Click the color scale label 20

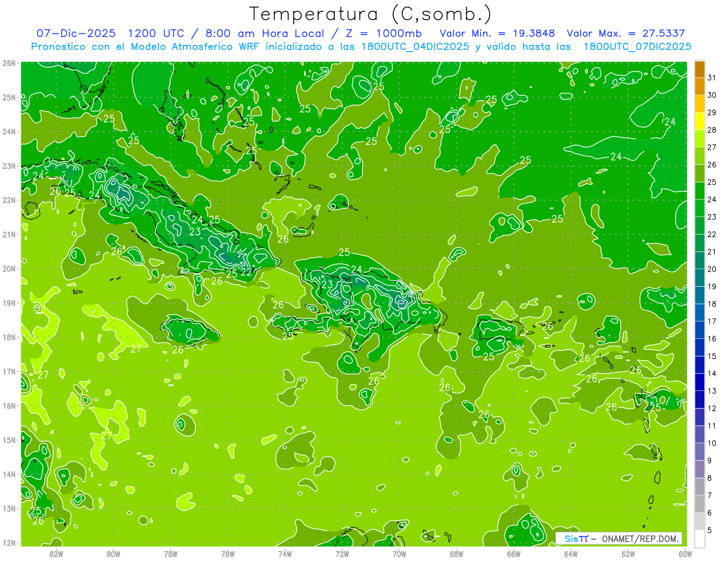click(x=712, y=269)
